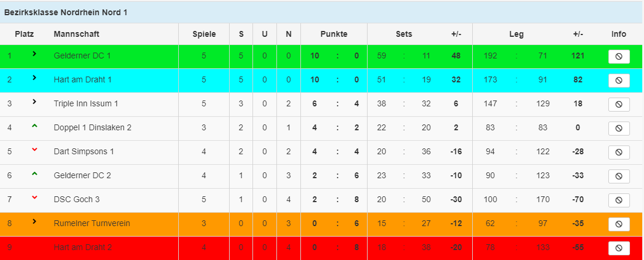The height and width of the screenshot is (260, 644).
Task: Click red down arrow beside DSC Goch 3
Action: [34, 198]
